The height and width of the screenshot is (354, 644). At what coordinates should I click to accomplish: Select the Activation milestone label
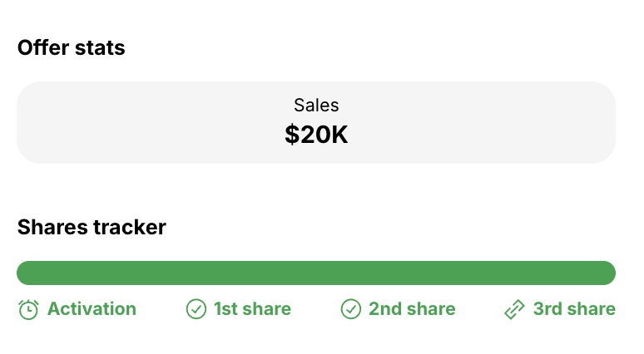(92, 309)
